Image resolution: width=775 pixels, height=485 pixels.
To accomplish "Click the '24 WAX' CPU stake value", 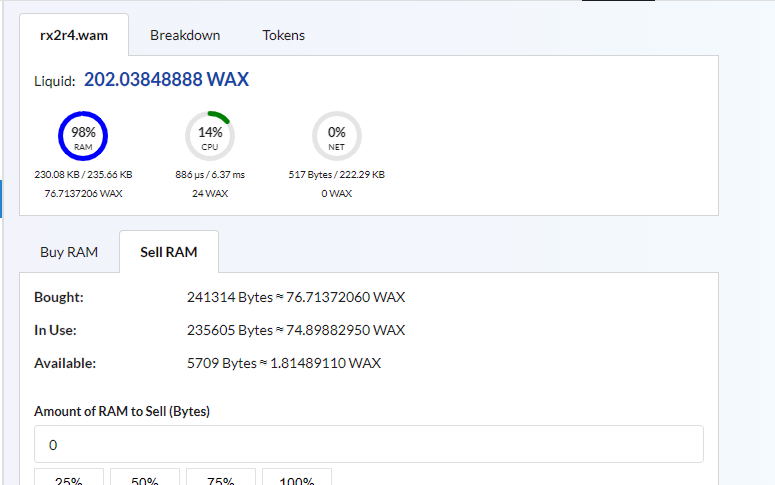I will 210,194.
